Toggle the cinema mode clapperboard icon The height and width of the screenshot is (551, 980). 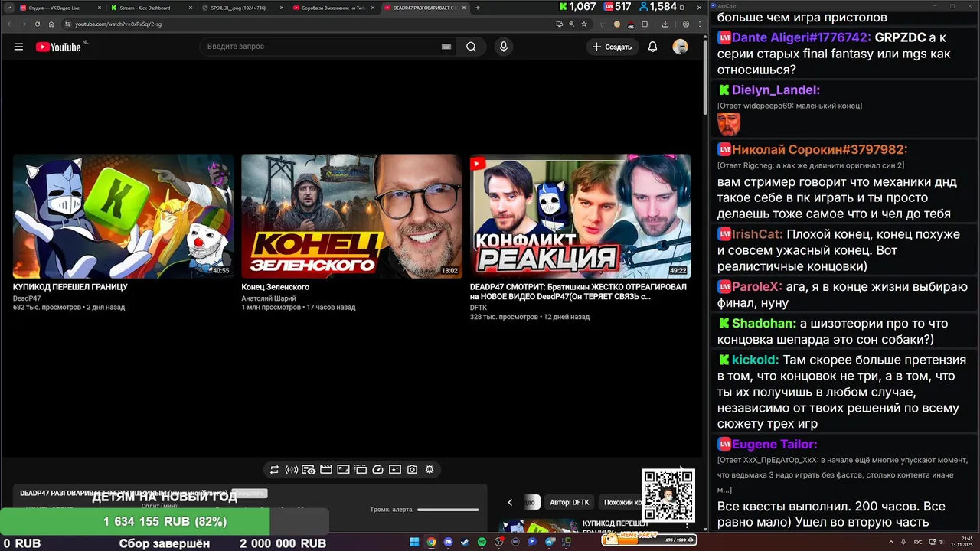point(326,470)
